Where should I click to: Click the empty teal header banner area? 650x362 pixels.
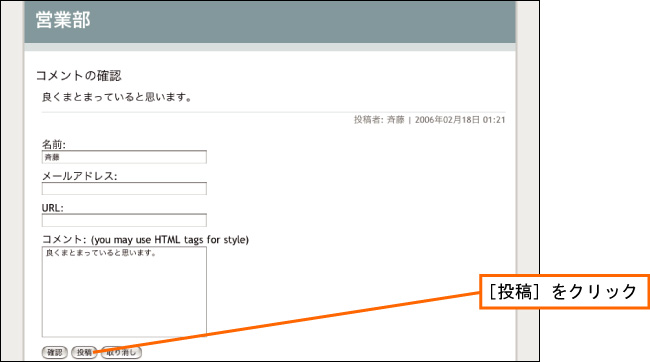tap(303, 22)
